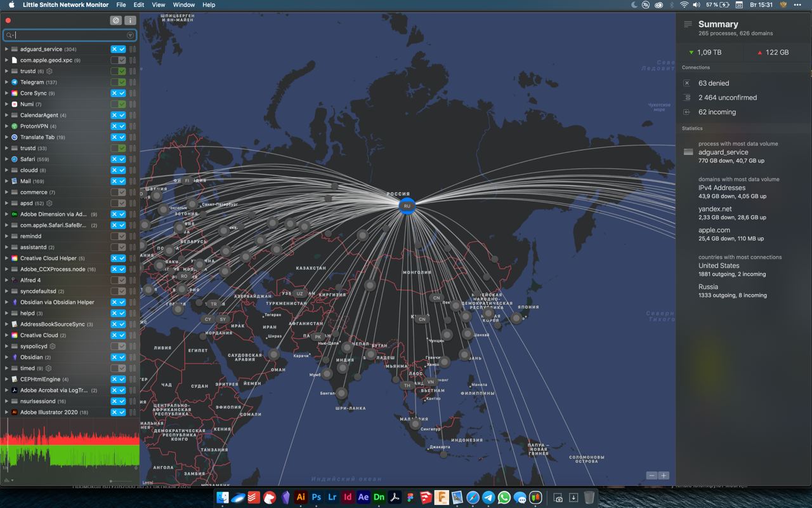Click the block-sign toolbar button above the list
This screenshot has width=812, height=508.
pyautogui.click(x=115, y=20)
